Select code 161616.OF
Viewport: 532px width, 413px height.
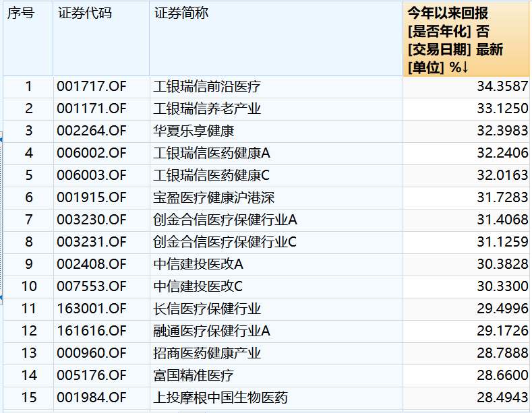[x=91, y=331]
